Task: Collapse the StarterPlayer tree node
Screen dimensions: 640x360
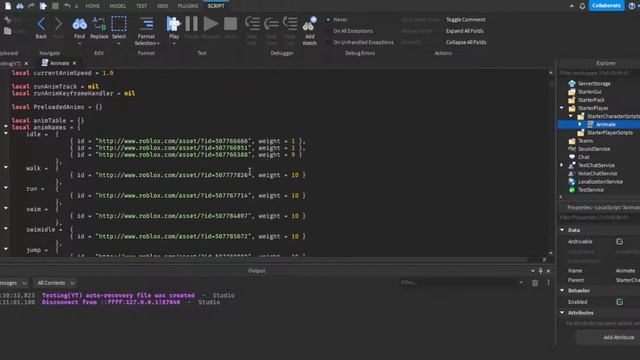Action: click(x=562, y=108)
